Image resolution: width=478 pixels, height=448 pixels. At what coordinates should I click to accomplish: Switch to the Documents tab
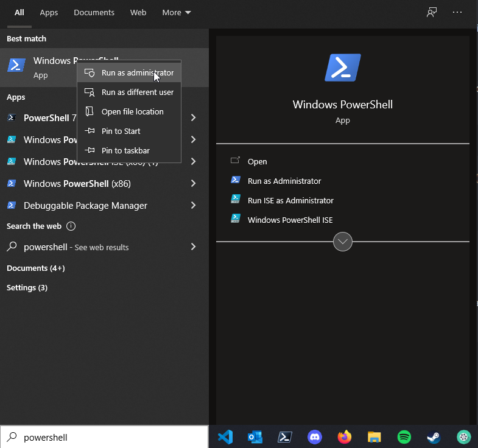tap(94, 13)
